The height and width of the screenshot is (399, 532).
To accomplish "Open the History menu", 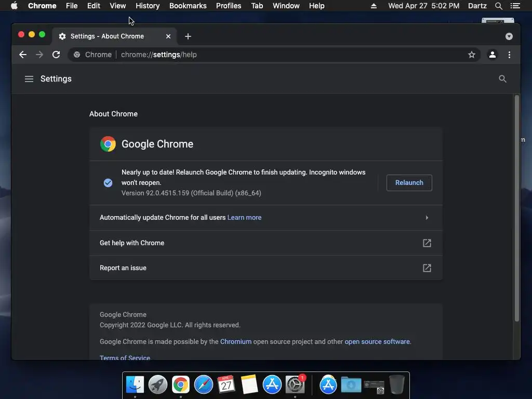I will tap(148, 6).
